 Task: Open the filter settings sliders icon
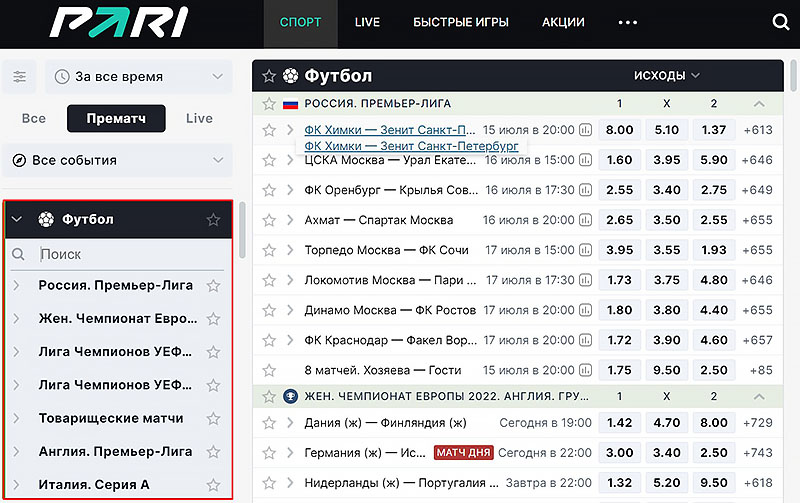pos(20,76)
